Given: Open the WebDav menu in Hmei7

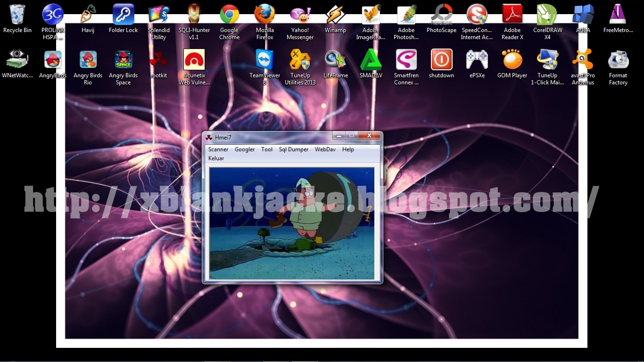Looking at the screenshot, I should click(x=325, y=149).
